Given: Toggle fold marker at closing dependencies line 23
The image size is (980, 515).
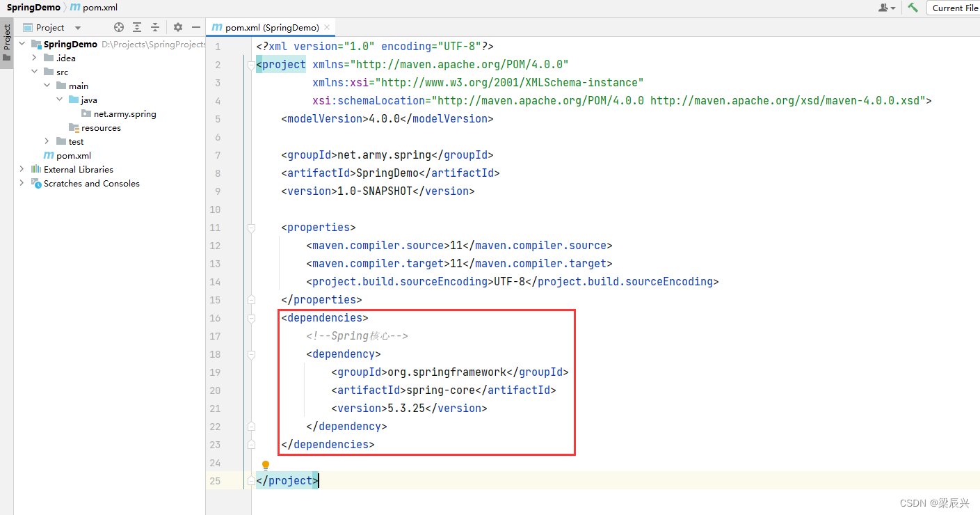Looking at the screenshot, I should (250, 445).
